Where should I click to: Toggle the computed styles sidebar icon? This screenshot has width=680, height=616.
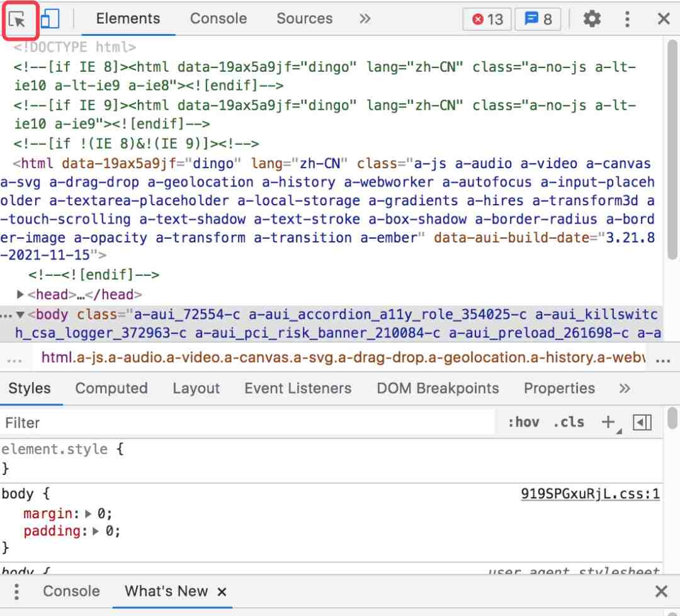click(642, 423)
